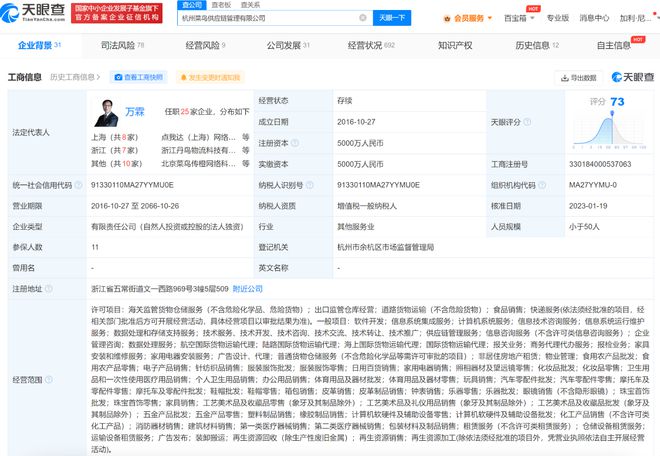Click the 上海（共8家）region entry
660x456 pixels.
click(114, 137)
